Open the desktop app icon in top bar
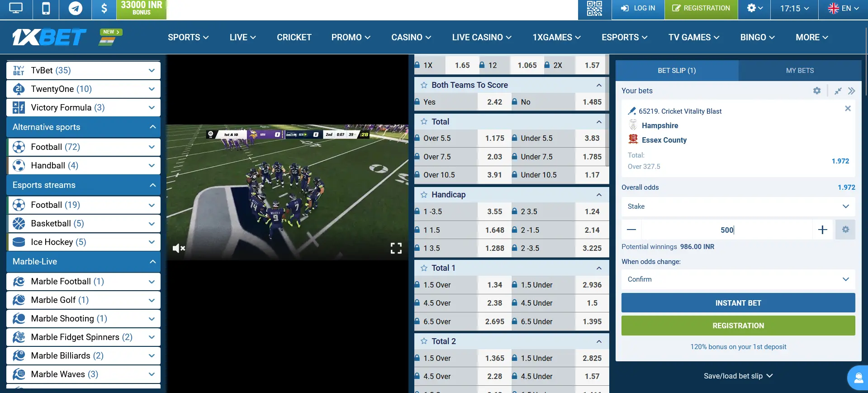Image resolution: width=868 pixels, height=393 pixels. 16,9
